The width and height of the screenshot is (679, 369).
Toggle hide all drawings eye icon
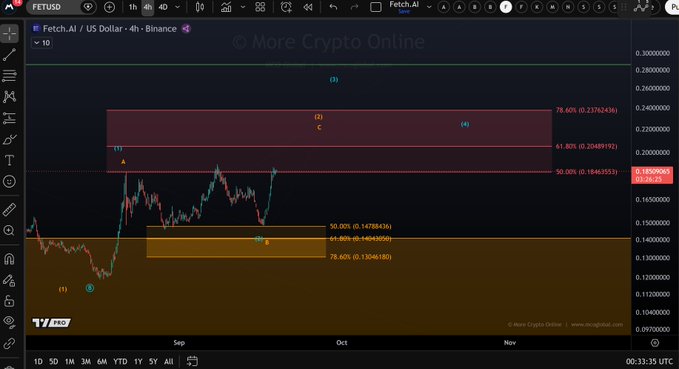pyautogui.click(x=10, y=321)
